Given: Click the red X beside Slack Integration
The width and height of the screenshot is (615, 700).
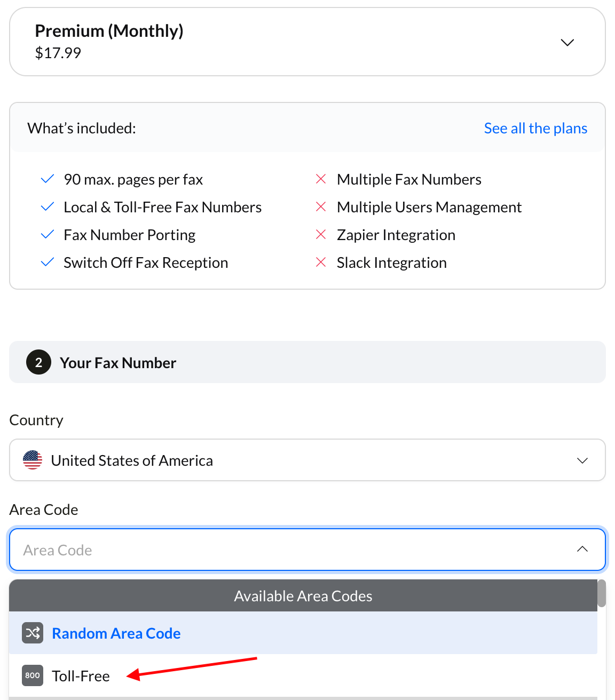Looking at the screenshot, I should click(x=321, y=262).
